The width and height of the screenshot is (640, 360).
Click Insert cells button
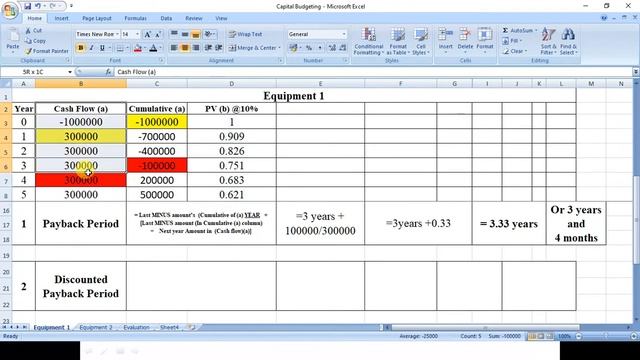click(x=445, y=40)
